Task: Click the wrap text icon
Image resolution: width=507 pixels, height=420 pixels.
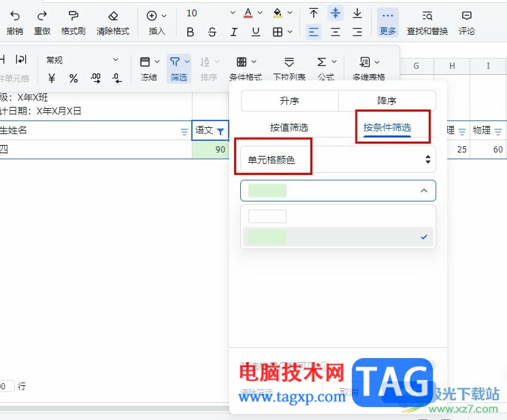Action: pyautogui.click(x=20, y=59)
